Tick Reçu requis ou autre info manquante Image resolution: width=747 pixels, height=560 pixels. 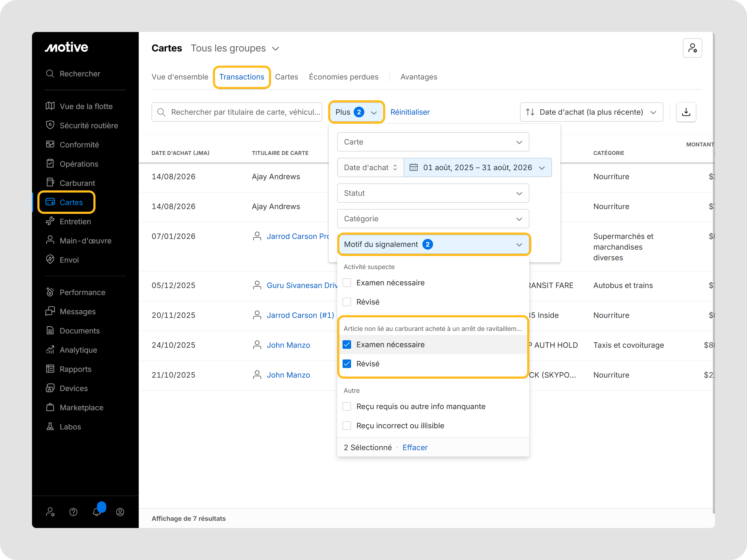tap(347, 406)
